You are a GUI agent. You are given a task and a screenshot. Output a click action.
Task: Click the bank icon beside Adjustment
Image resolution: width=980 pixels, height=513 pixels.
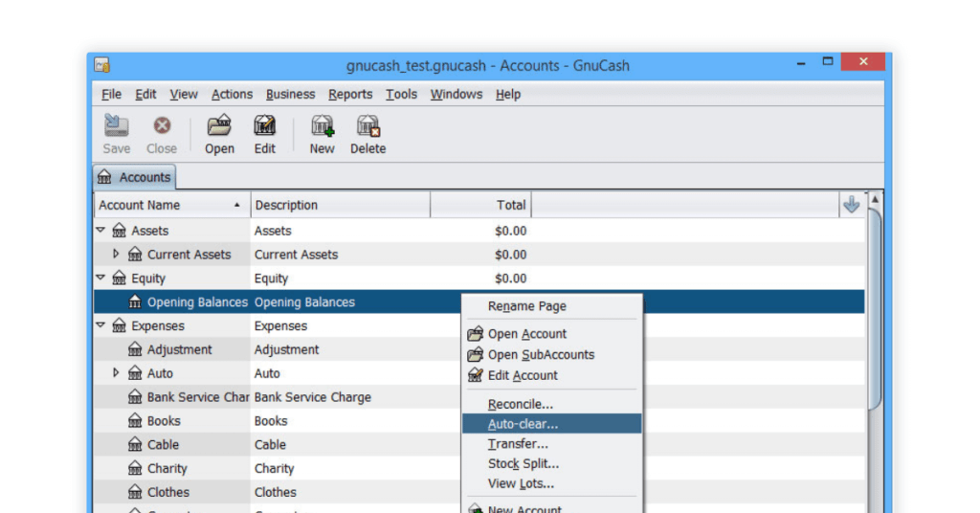[x=135, y=349]
